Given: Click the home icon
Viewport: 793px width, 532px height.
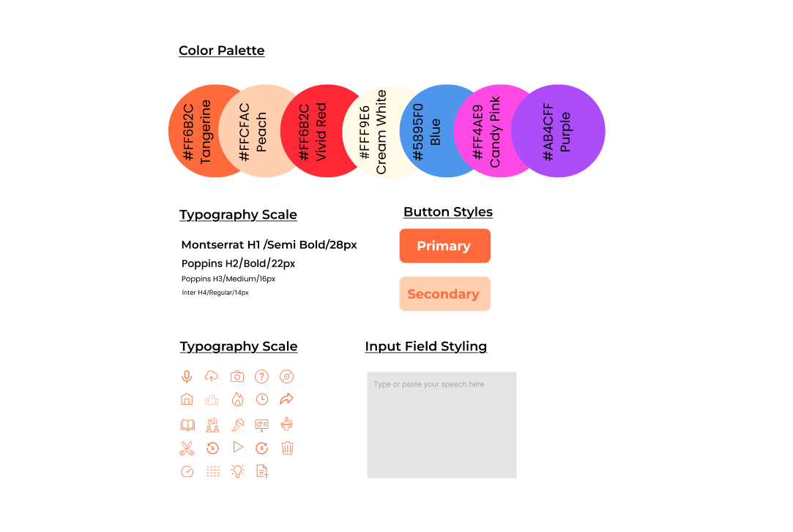Looking at the screenshot, I should [187, 399].
